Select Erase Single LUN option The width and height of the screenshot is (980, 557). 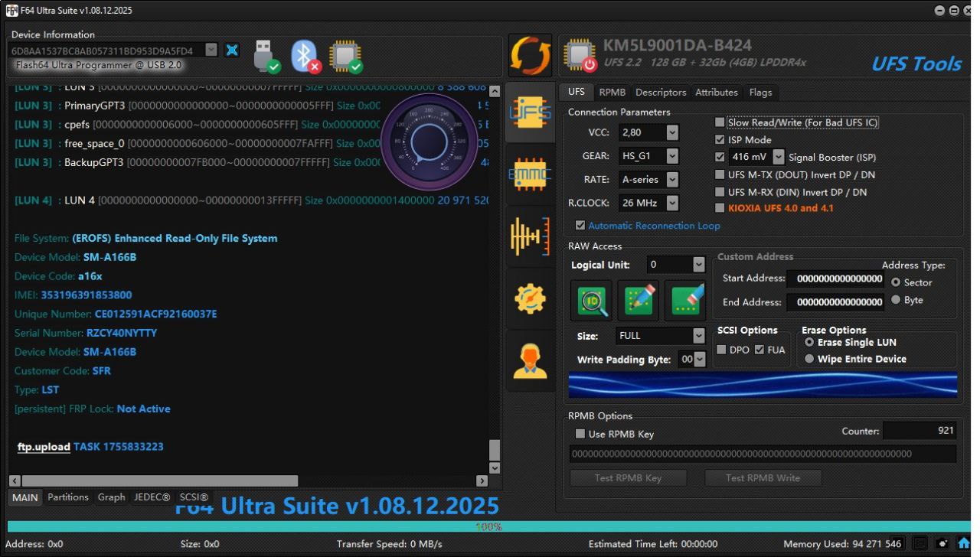(x=810, y=342)
